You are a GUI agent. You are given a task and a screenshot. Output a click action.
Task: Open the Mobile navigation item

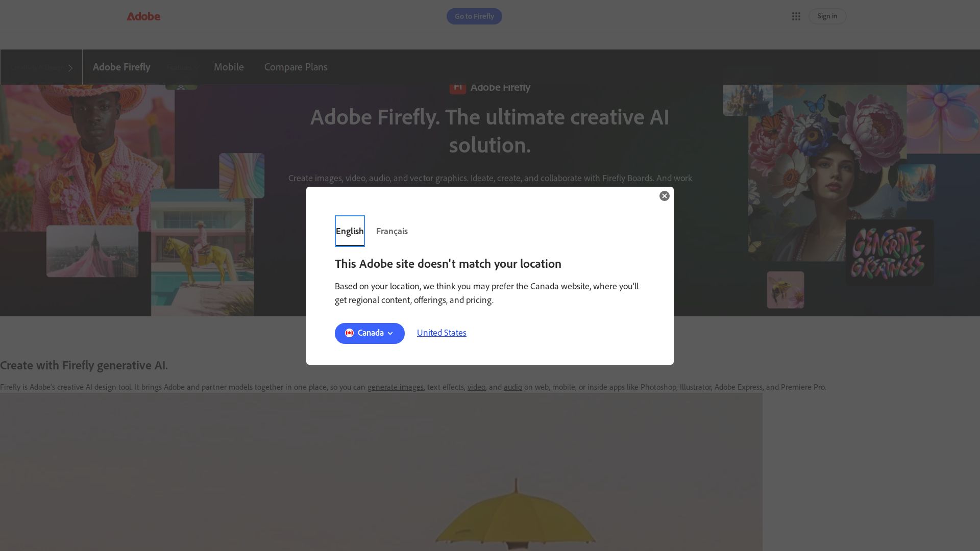point(228,67)
